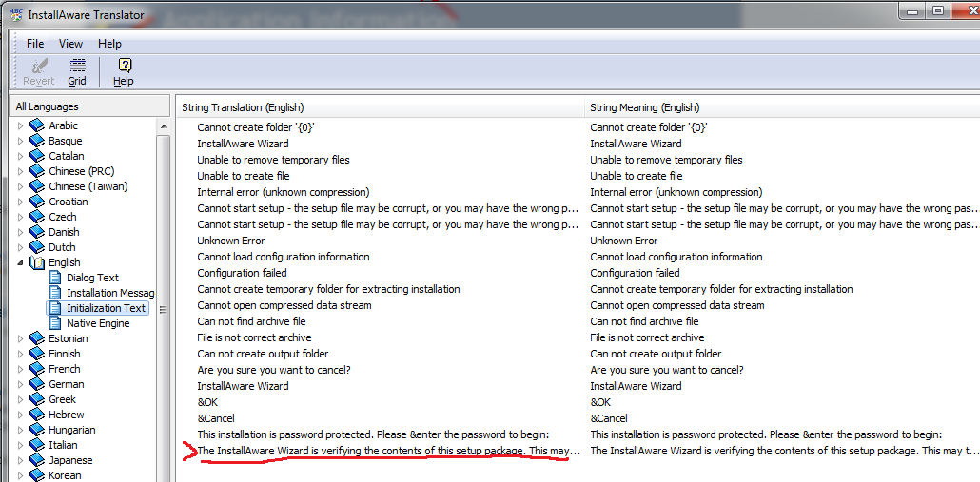Image resolution: width=980 pixels, height=482 pixels.
Task: Click the Korean book icon
Action: pos(37,475)
